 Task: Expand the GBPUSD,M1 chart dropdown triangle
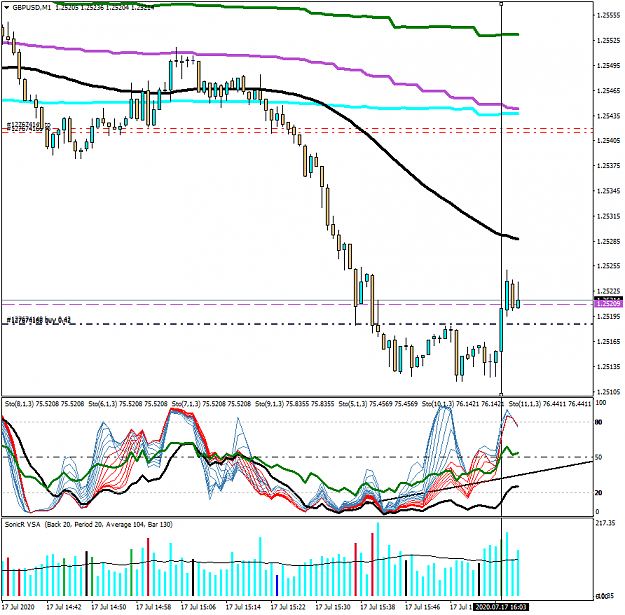tap(6, 8)
